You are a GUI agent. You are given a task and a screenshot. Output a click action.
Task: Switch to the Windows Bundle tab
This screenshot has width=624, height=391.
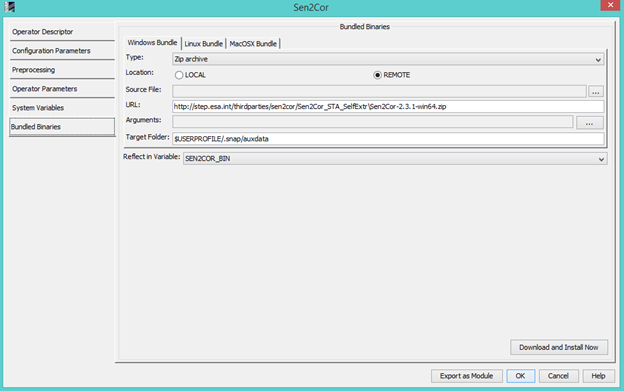point(152,43)
